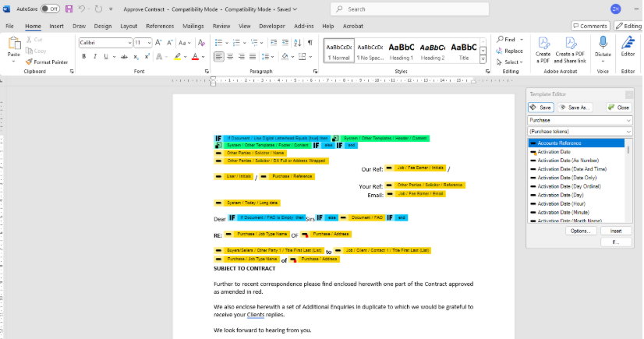This screenshot has width=644, height=339.
Task: Center the text
Action: click(x=231, y=57)
